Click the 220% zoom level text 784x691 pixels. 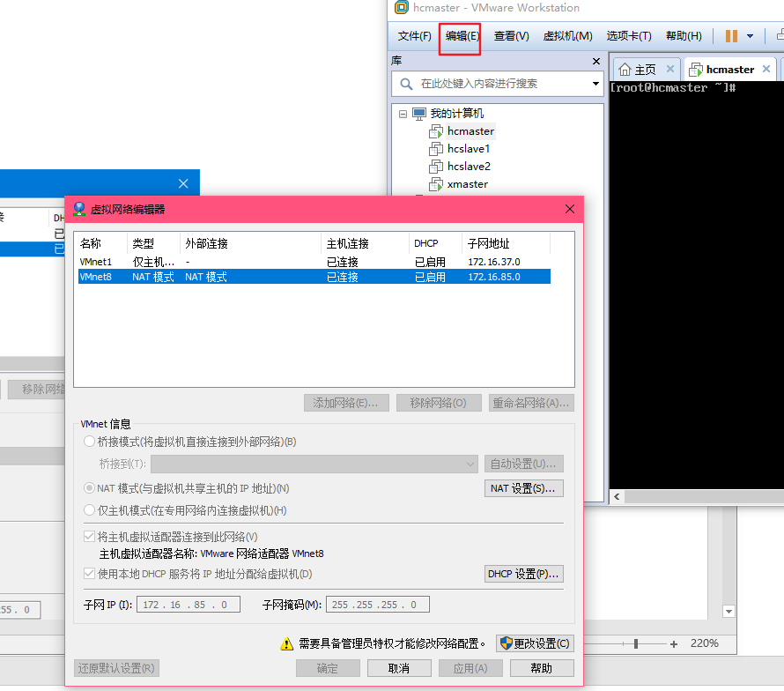[704, 643]
